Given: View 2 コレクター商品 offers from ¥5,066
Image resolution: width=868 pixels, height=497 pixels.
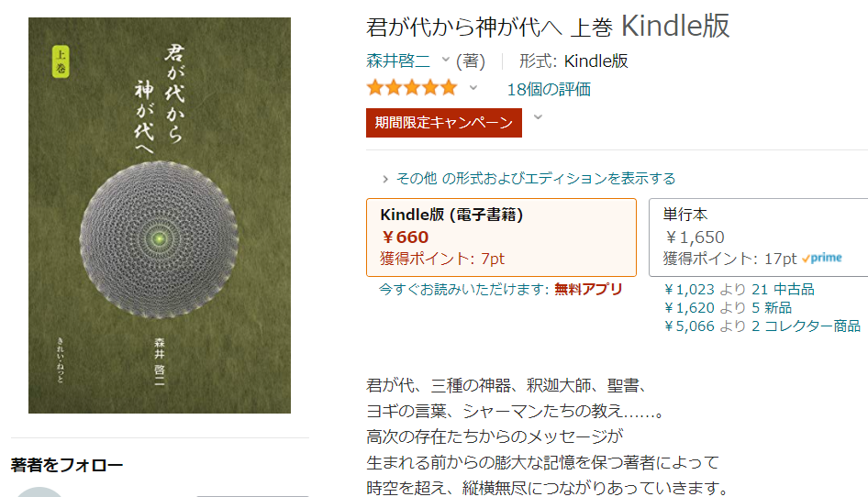Looking at the screenshot, I should coord(762,326).
